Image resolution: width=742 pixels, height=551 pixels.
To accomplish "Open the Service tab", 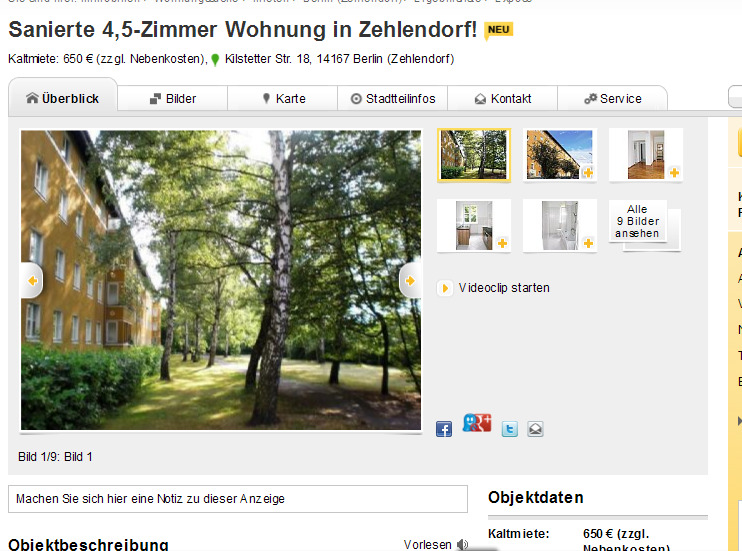I will click(612, 98).
